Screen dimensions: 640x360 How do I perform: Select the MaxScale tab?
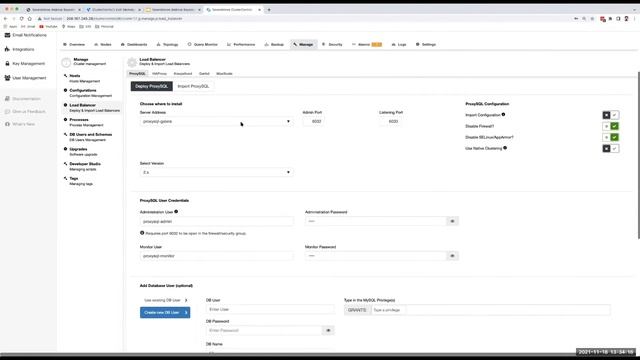tap(224, 74)
